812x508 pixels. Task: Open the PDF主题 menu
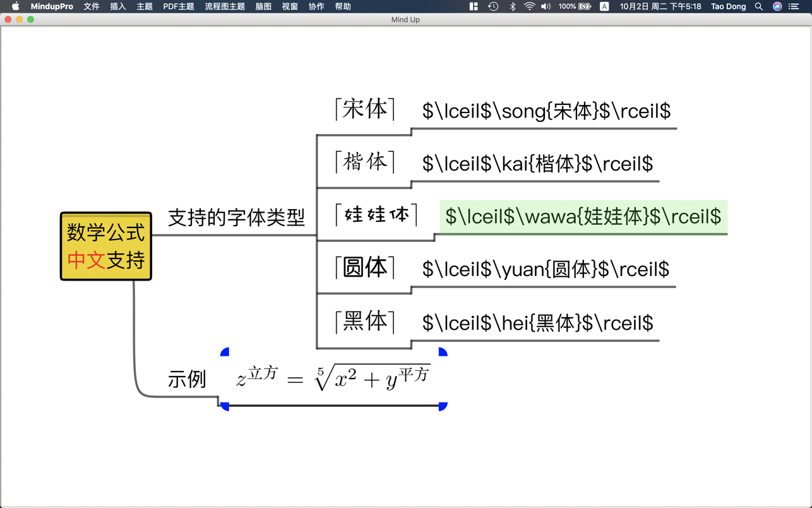point(179,6)
